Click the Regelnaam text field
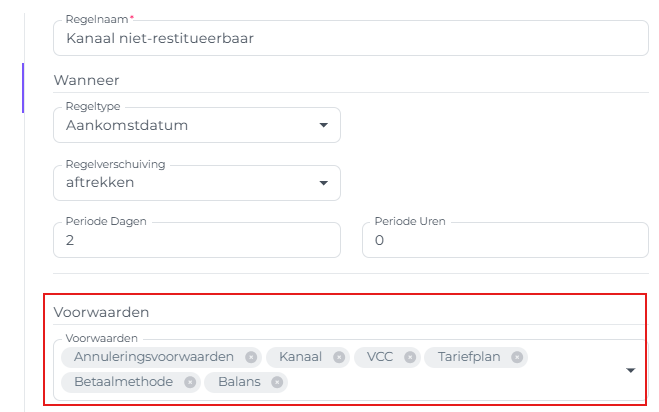Image resolution: width=659 pixels, height=412 pixels. [350, 39]
